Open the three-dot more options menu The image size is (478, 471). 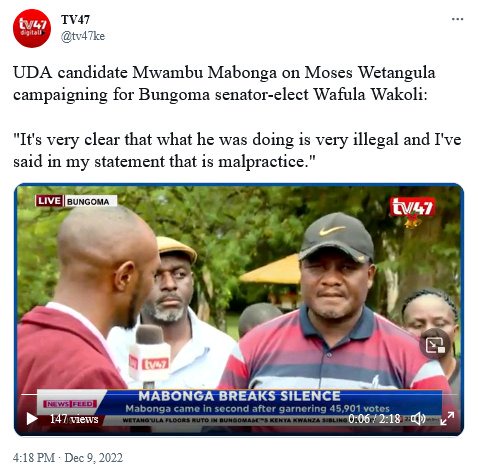point(457,19)
